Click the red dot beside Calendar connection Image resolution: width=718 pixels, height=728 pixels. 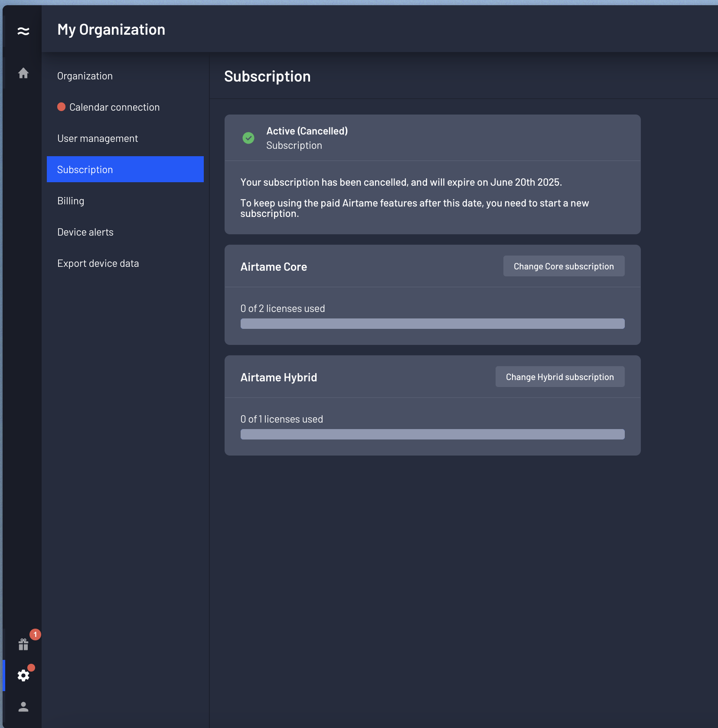tap(62, 107)
